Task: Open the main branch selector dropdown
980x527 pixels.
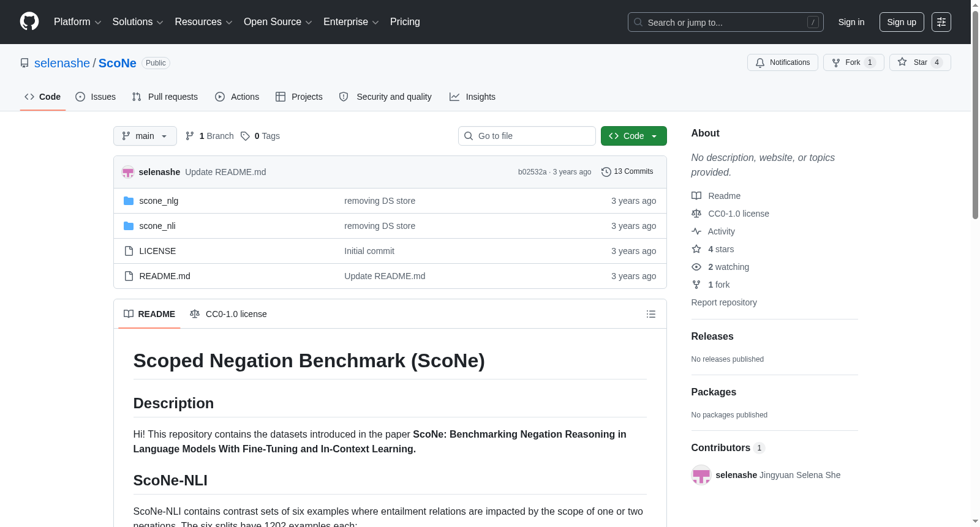Action: tap(145, 136)
